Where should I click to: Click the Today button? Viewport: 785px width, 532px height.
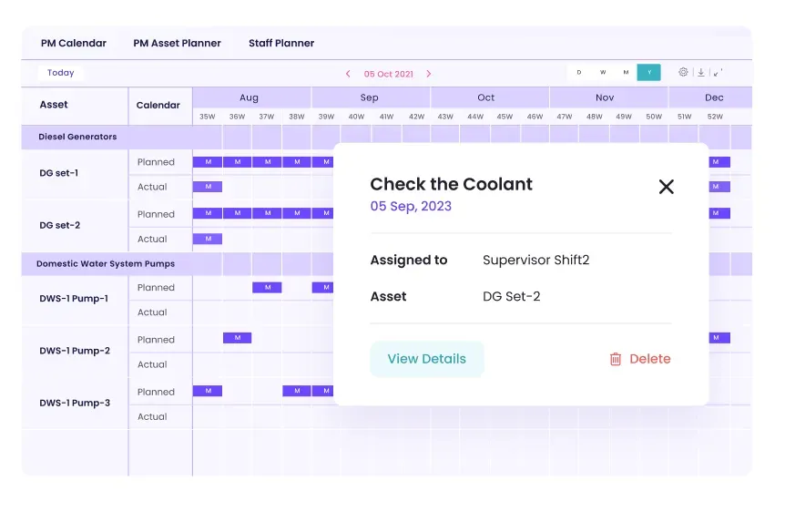pos(61,73)
